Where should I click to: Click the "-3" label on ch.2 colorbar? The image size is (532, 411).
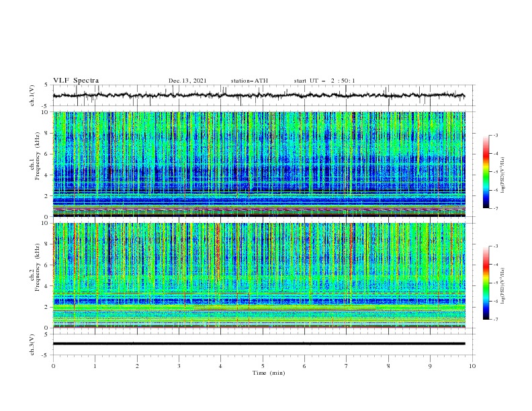point(496,246)
